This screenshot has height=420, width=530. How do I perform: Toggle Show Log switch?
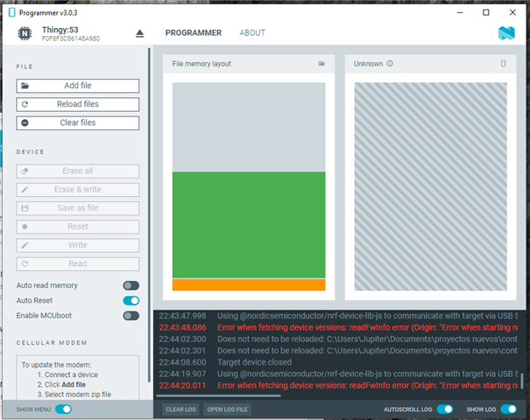click(x=508, y=409)
